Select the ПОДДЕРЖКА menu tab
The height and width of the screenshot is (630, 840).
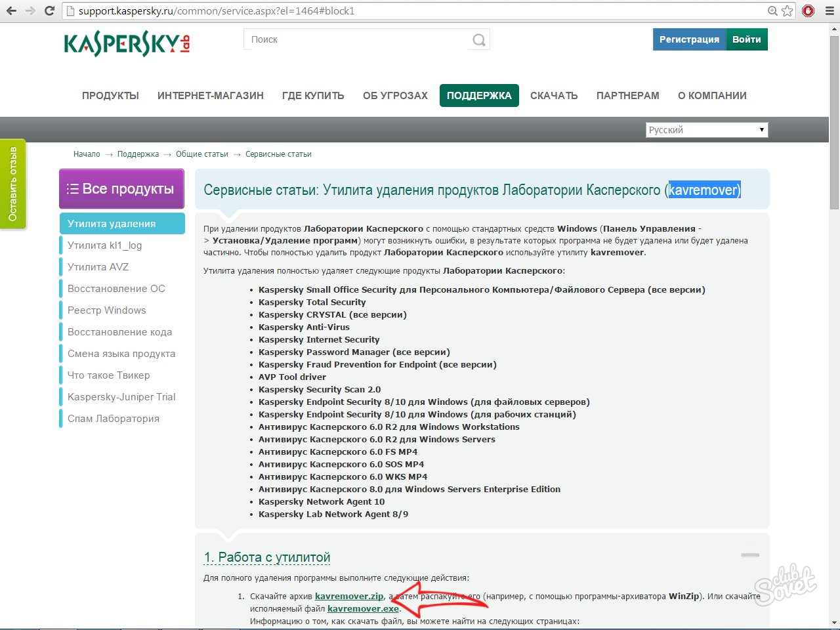[479, 96]
